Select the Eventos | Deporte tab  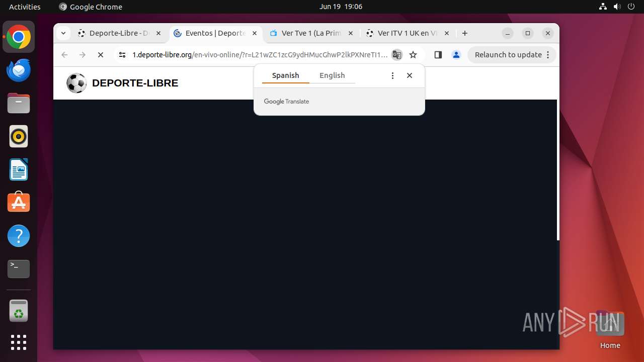[x=215, y=33]
